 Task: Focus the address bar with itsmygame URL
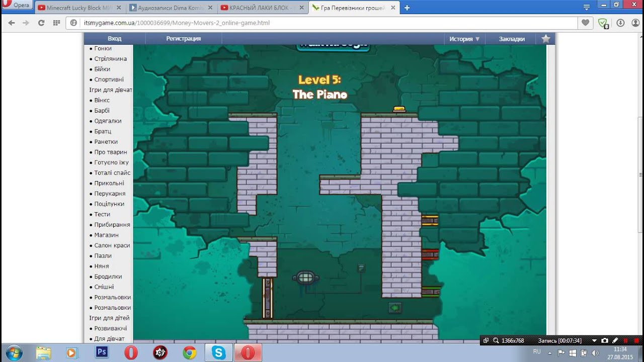322,23
